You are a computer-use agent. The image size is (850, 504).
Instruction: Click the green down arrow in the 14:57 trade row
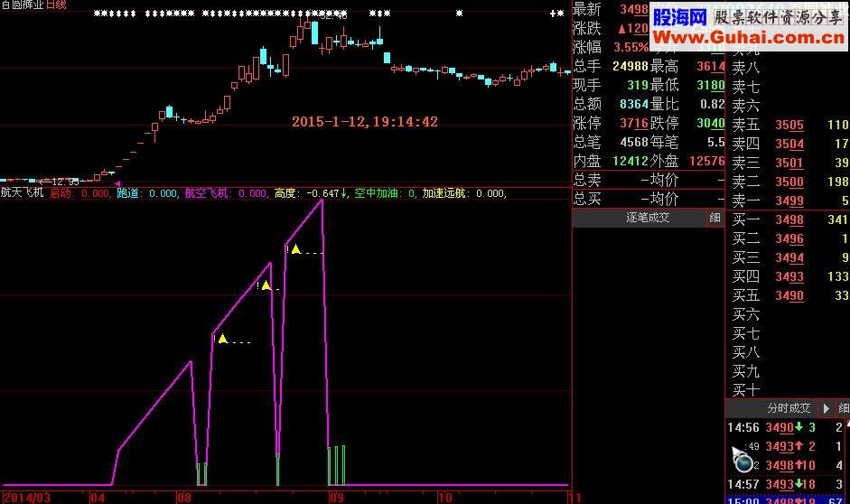(x=798, y=484)
